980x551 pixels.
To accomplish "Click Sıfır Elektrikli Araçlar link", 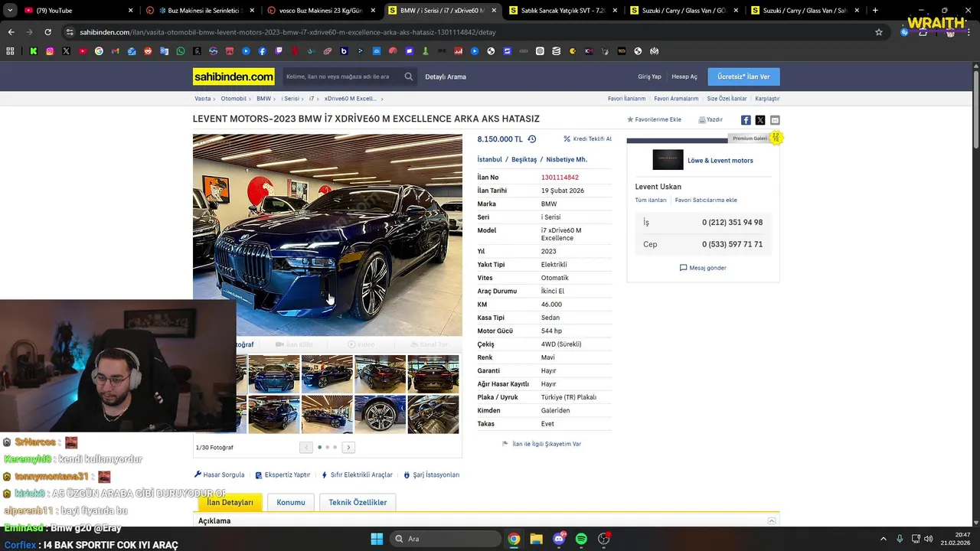I will pyautogui.click(x=357, y=474).
